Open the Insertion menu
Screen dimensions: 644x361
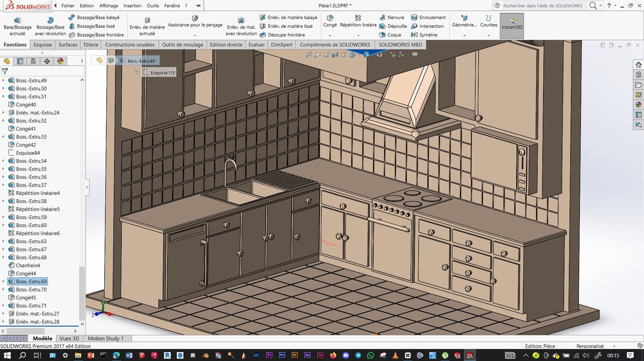132,6
